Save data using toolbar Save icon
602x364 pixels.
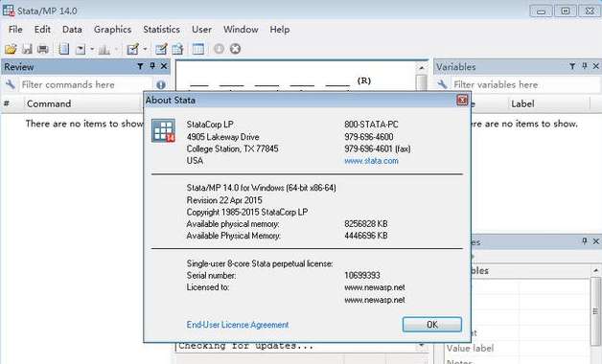[x=27, y=49]
